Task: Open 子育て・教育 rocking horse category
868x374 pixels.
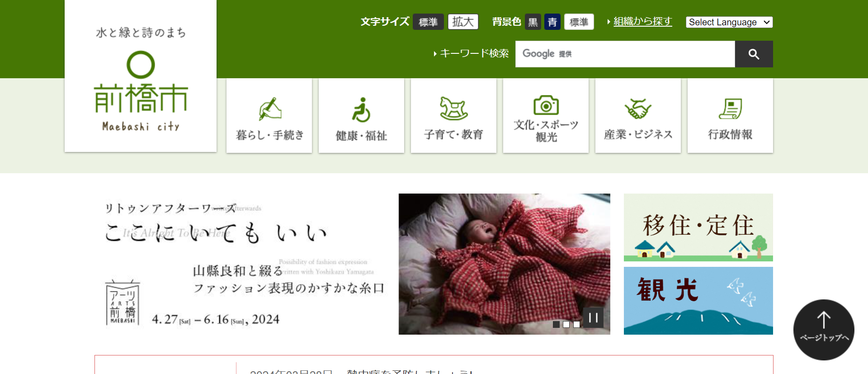Action: [454, 116]
